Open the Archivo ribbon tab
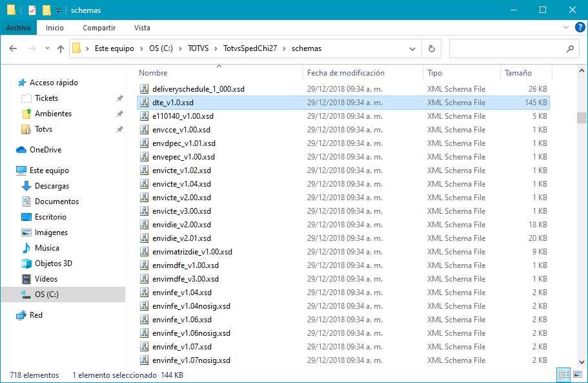The width and height of the screenshot is (588, 383). coord(18,28)
